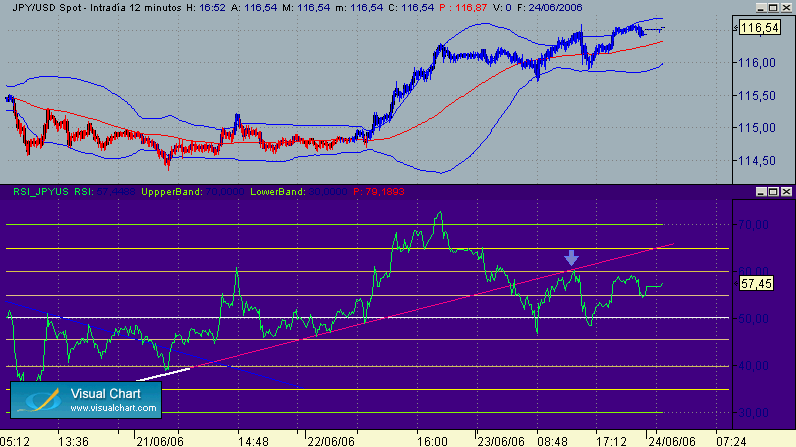
Task: Click the 16:00 time axis label
Action: pos(433,441)
